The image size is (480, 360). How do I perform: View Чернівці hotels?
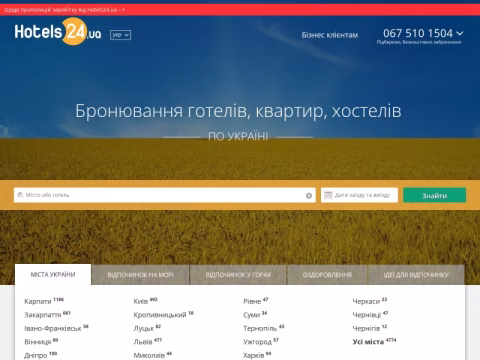coord(367,315)
